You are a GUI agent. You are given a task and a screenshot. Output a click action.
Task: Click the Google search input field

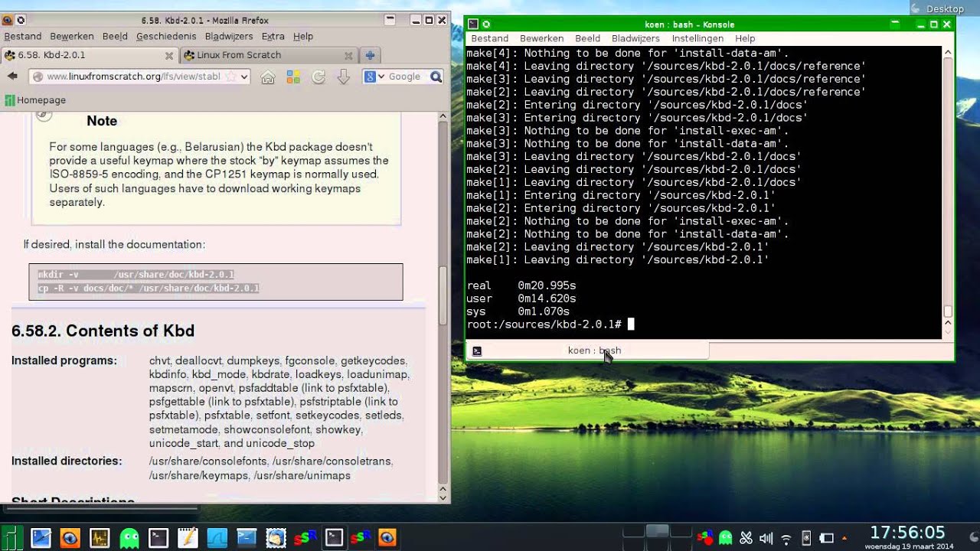pyautogui.click(x=406, y=77)
